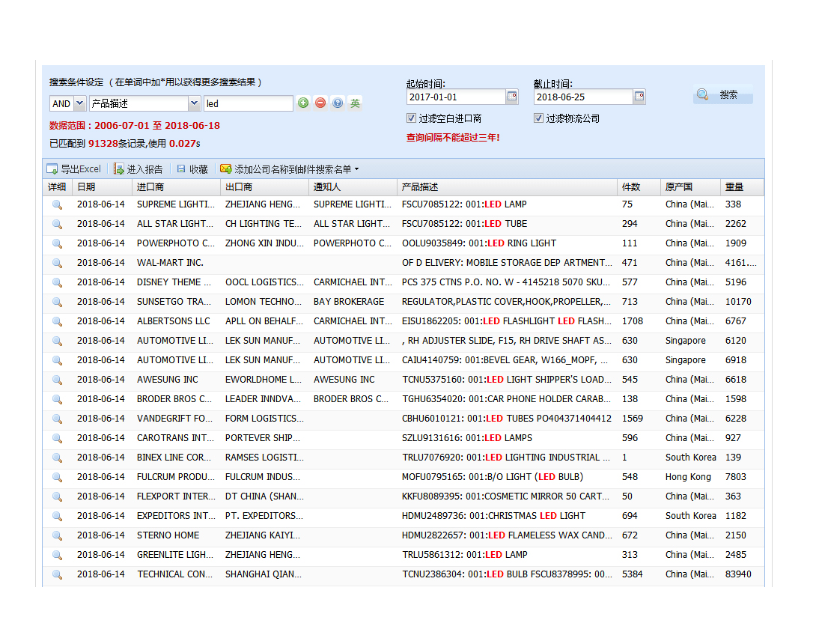
Task: Sort by 通知人 column header
Action: pyautogui.click(x=353, y=187)
